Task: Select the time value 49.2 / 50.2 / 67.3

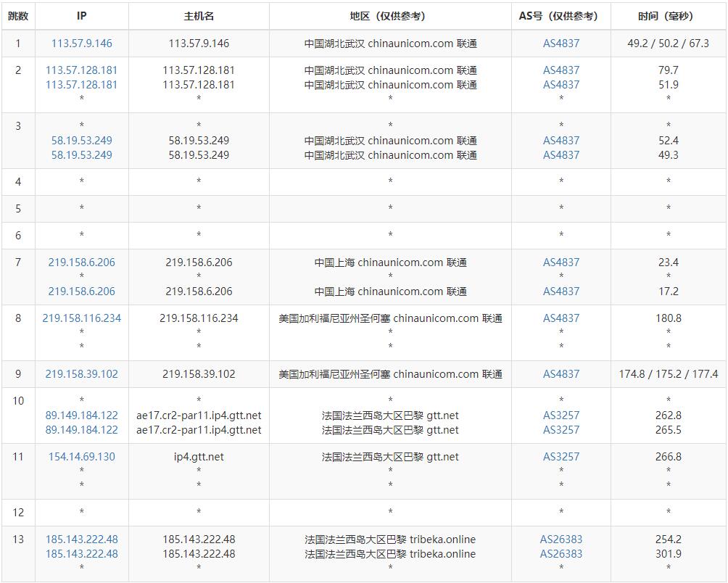Action: pos(668,44)
